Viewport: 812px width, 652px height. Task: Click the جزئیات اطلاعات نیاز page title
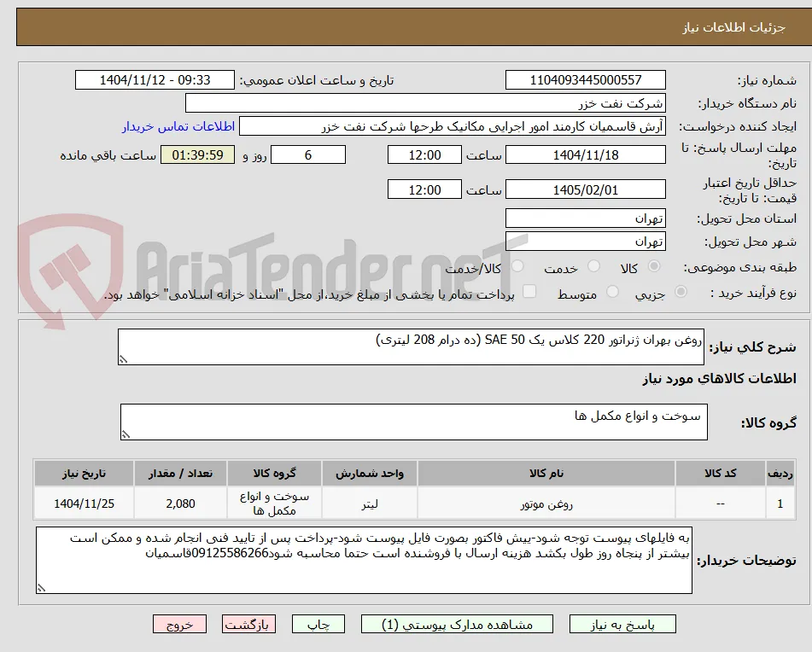[733, 27]
